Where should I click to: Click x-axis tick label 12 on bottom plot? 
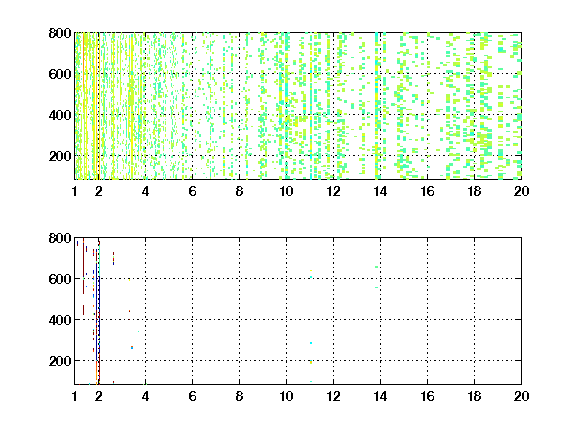[x=333, y=396]
